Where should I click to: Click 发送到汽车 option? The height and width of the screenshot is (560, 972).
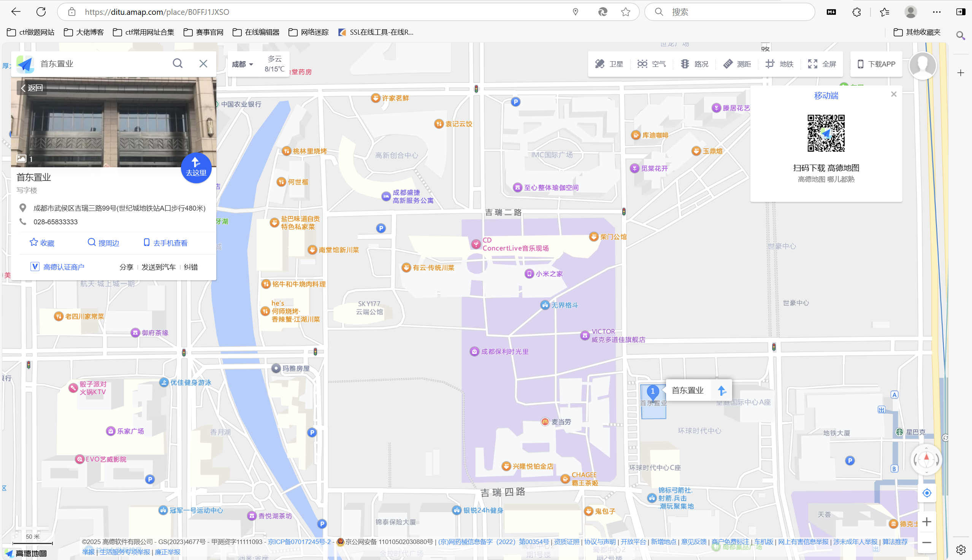pyautogui.click(x=159, y=267)
